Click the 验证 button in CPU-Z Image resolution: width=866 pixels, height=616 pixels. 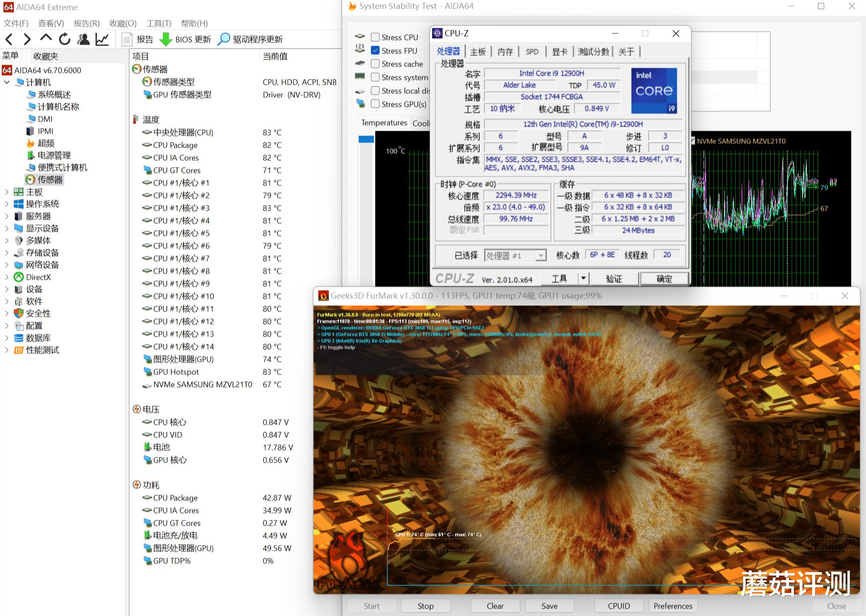click(x=614, y=279)
